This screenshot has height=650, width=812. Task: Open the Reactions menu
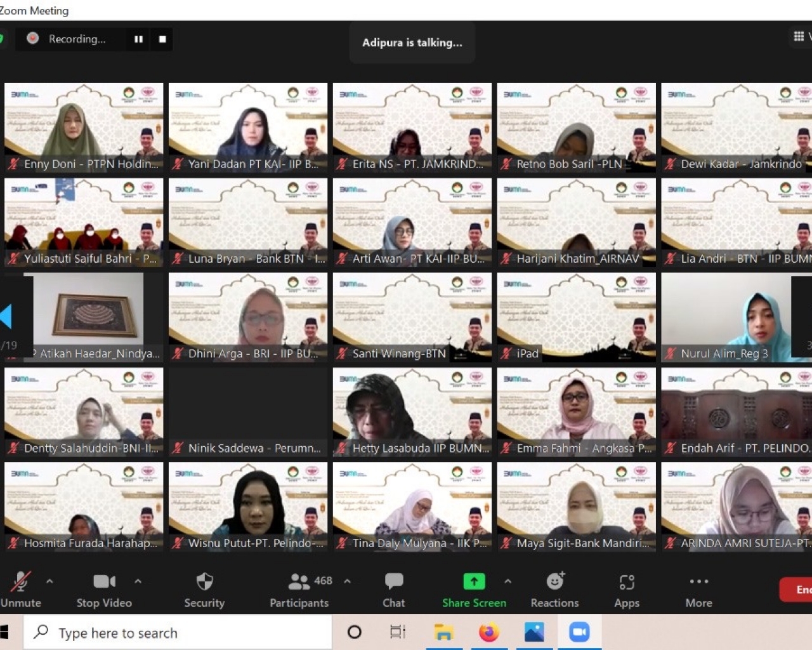[554, 589]
